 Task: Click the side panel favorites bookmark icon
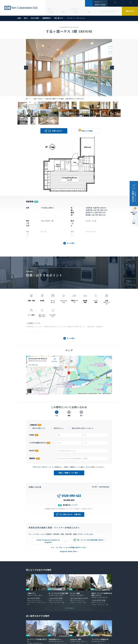point(134,210)
